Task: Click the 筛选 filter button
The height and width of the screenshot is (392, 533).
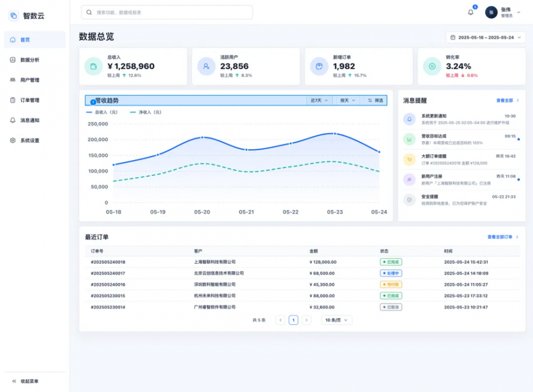Action: 375,101
